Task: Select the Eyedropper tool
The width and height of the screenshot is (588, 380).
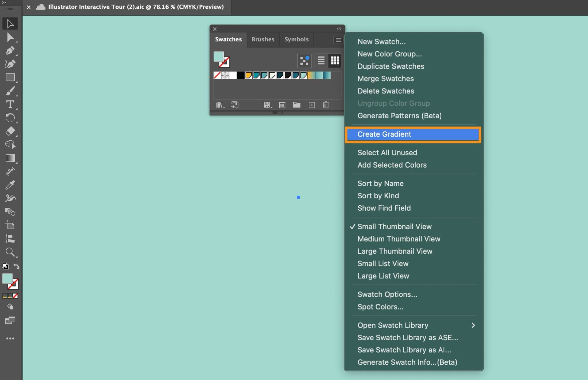Action: tap(10, 184)
